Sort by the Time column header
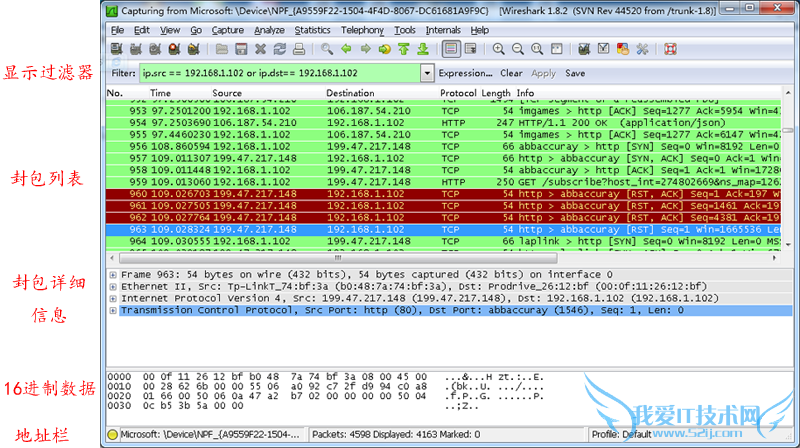The image size is (800, 448). [160, 93]
